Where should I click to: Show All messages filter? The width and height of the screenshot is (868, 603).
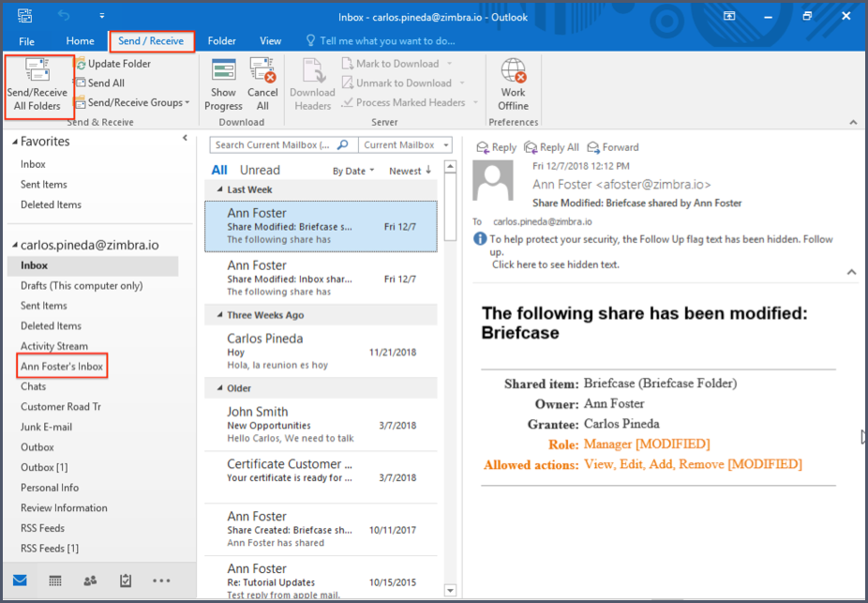(219, 170)
